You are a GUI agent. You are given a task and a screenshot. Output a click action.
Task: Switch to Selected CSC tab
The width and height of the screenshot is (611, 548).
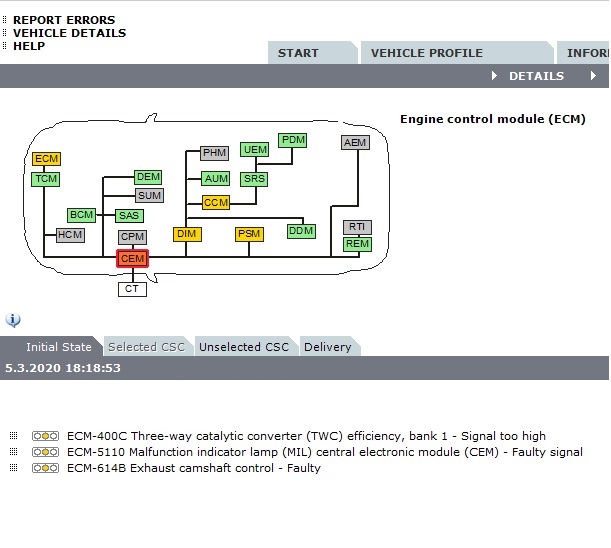click(x=148, y=346)
